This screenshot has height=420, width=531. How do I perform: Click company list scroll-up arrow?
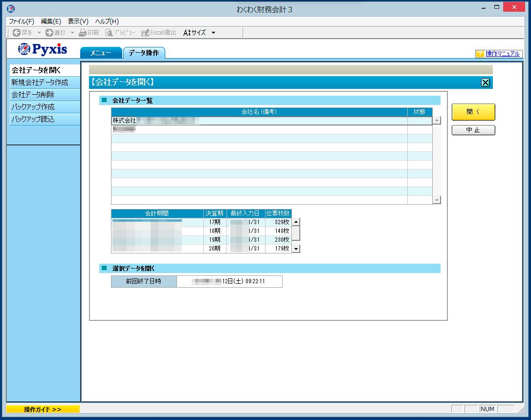tap(437, 121)
